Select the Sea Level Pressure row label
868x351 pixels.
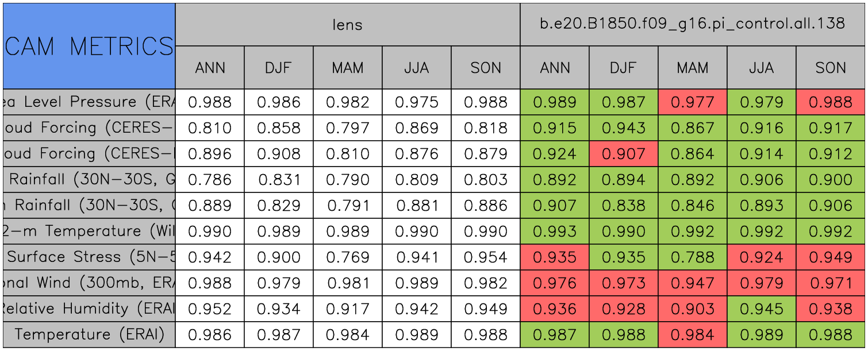click(89, 102)
